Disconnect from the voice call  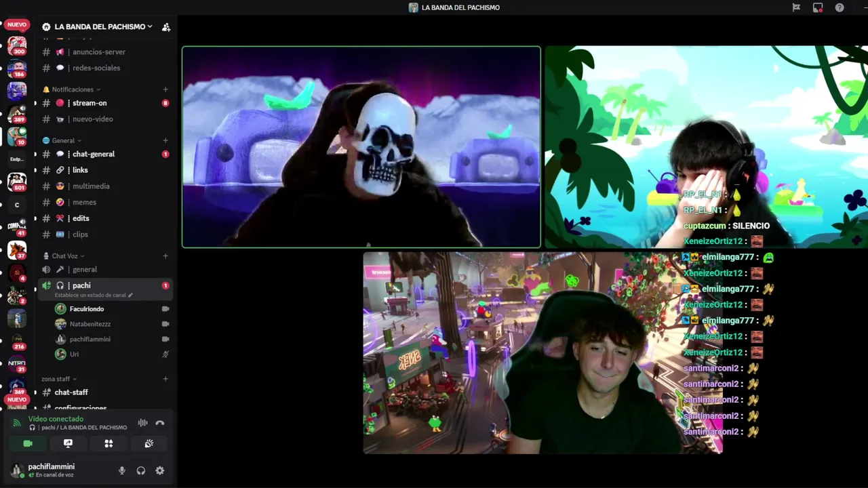[160, 423]
